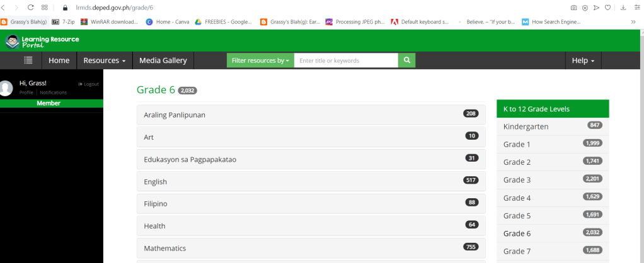Open the browser downloads icon
The height and width of the screenshot is (263, 644).
[624, 8]
